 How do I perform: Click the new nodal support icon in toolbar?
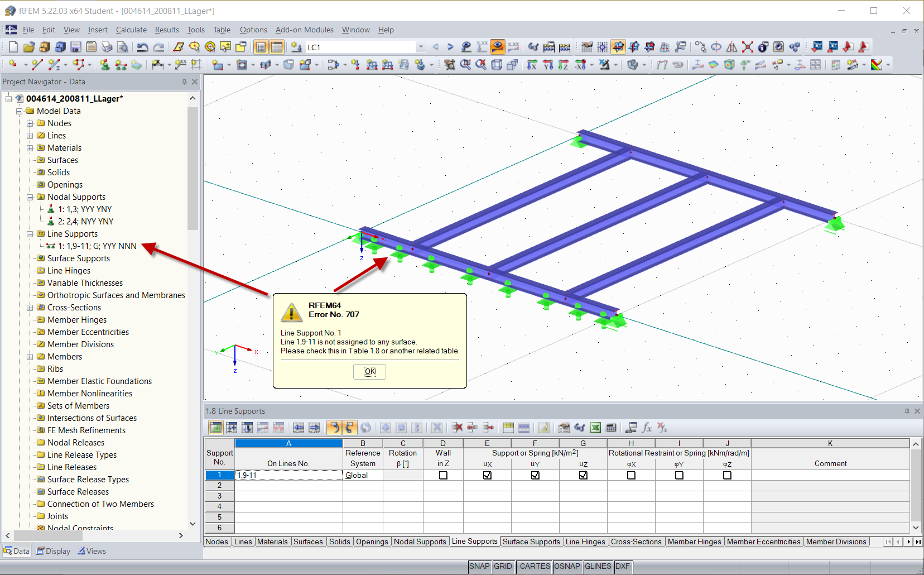[105, 65]
